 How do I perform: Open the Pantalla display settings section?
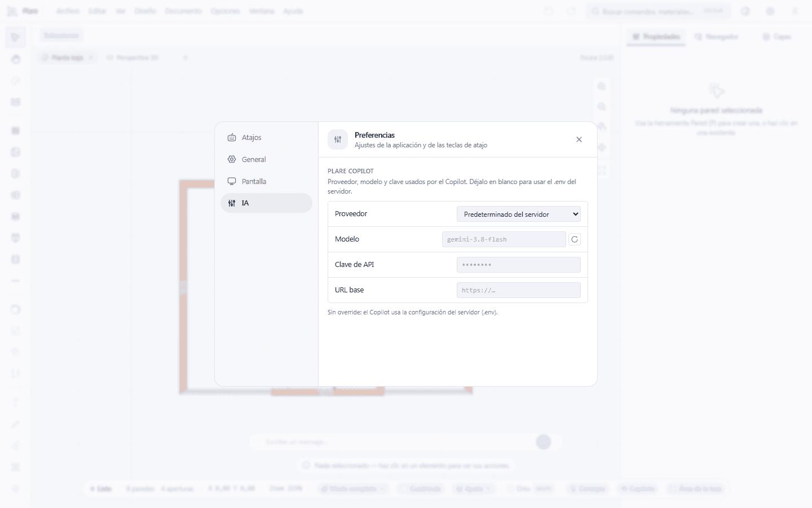point(266,181)
